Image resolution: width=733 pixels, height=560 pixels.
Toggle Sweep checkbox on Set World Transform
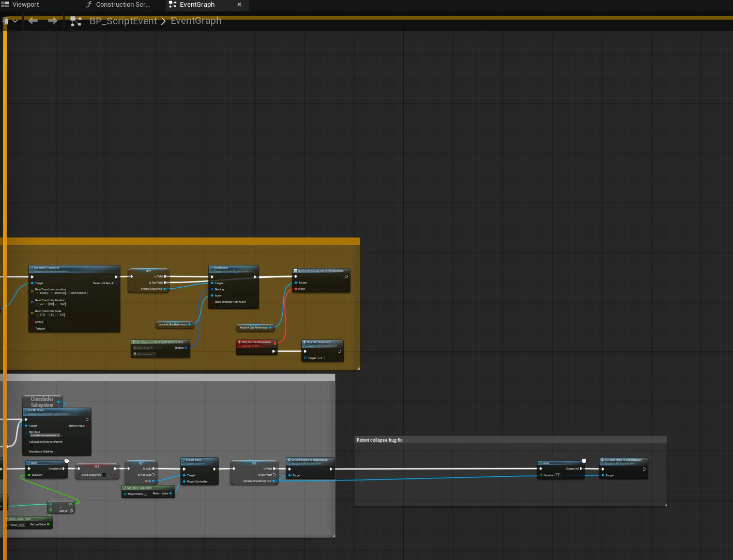[x=45, y=322]
